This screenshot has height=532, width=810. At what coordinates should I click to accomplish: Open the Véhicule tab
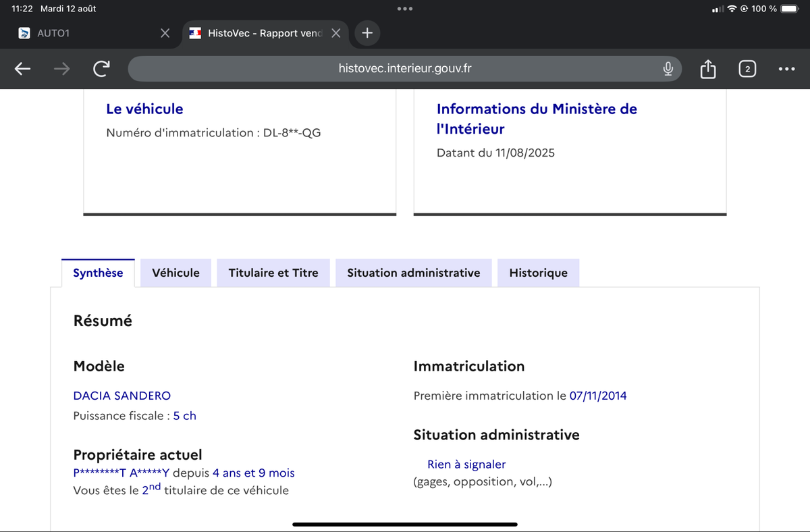click(175, 273)
